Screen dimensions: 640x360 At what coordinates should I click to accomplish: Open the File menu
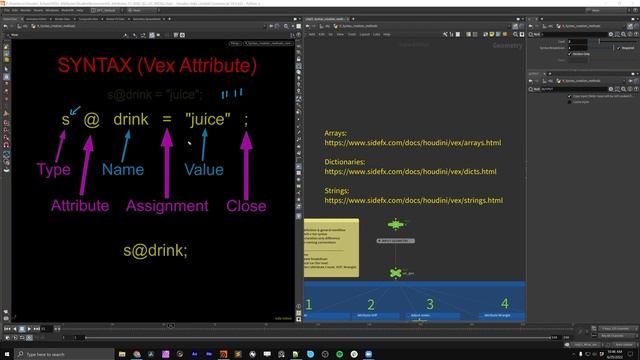(x=7, y=10)
